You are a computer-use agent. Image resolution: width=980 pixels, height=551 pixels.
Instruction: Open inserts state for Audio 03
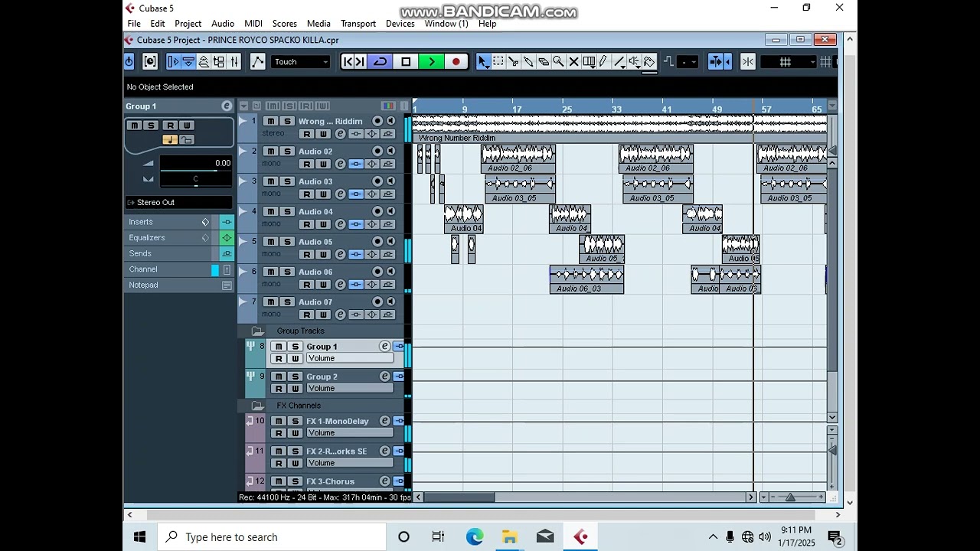[x=356, y=194]
